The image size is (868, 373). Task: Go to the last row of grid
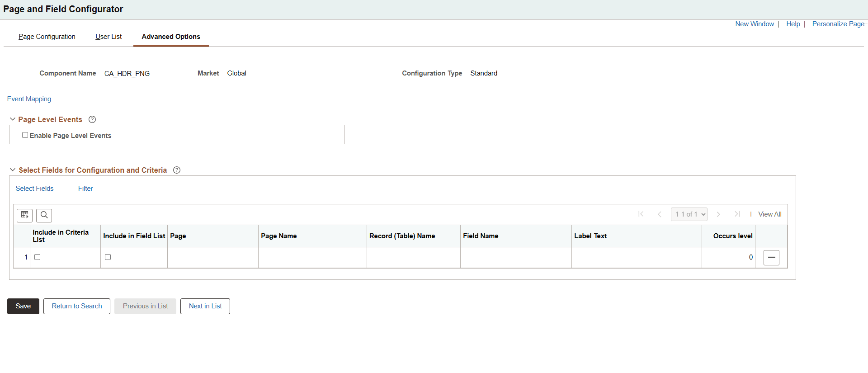pos(737,214)
